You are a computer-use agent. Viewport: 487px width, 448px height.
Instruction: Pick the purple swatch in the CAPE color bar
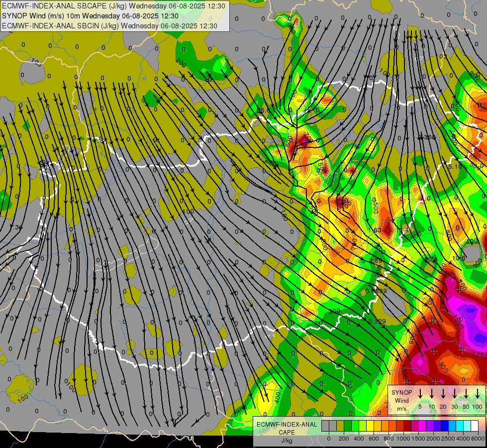(430, 426)
